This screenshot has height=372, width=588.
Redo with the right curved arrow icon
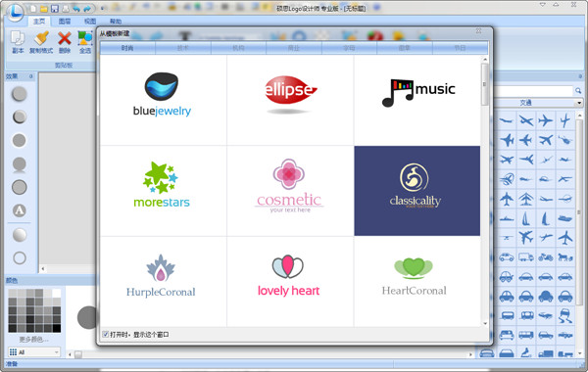click(x=87, y=8)
